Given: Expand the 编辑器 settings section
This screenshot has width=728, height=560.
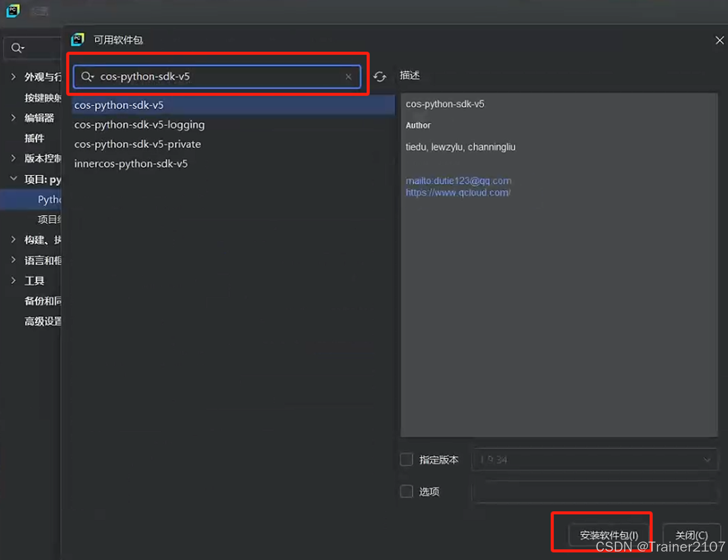Looking at the screenshot, I should 12,118.
